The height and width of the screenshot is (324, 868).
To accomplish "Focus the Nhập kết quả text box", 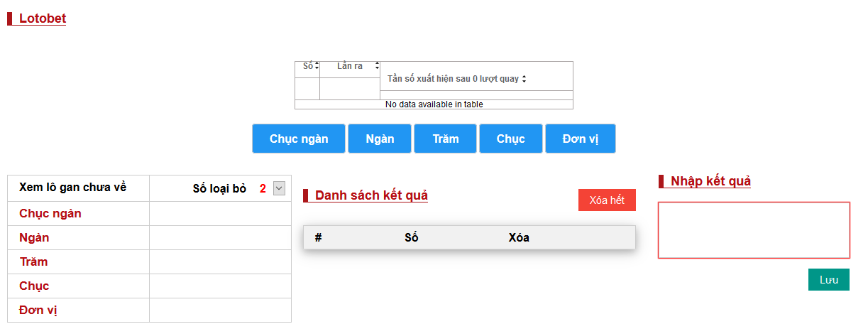I will click(x=754, y=230).
